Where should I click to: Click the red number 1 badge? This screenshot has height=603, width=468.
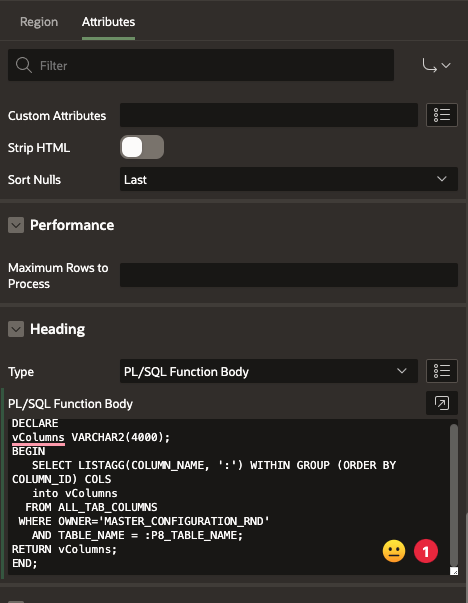[x=426, y=551]
